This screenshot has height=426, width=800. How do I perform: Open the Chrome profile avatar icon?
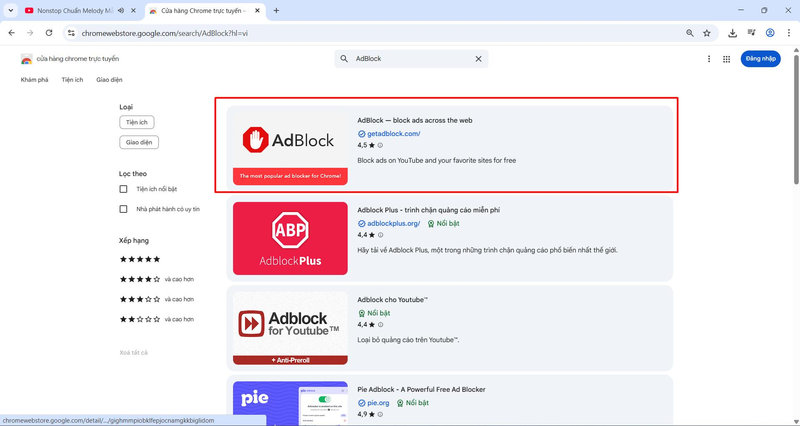click(x=770, y=33)
